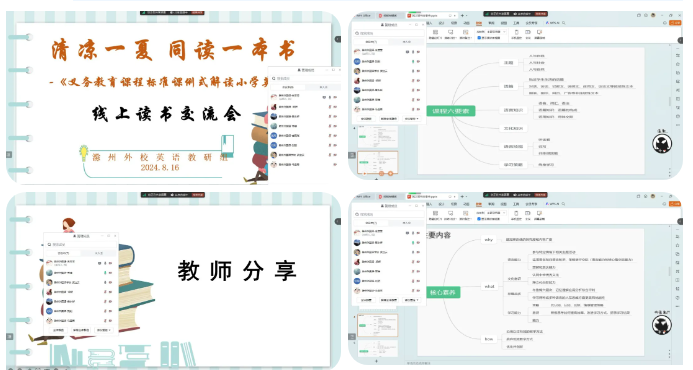Click the first participant's microphone icon in the 教师分享 member list
Viewport: 693px width, 370px height.
pyautogui.click(x=105, y=263)
